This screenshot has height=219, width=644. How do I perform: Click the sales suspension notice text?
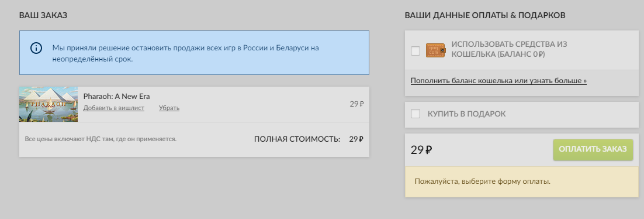point(186,53)
